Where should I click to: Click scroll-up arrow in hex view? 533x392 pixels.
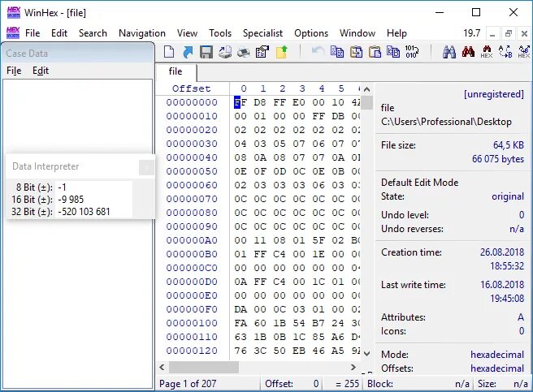[x=366, y=89]
